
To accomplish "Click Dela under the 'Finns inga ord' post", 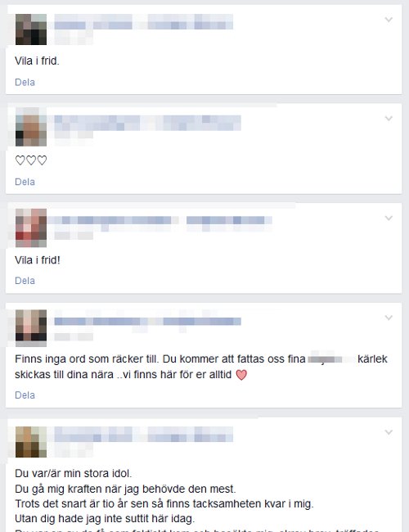I will [x=25, y=395].
